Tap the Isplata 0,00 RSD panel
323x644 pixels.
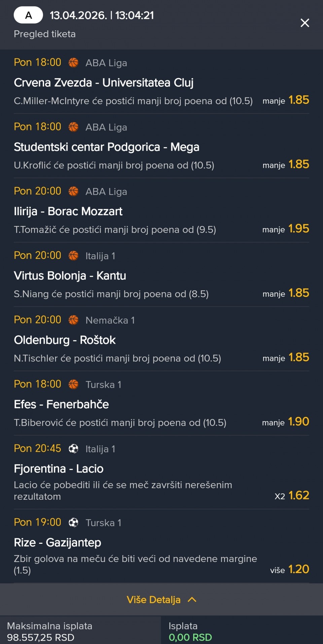(x=242, y=631)
